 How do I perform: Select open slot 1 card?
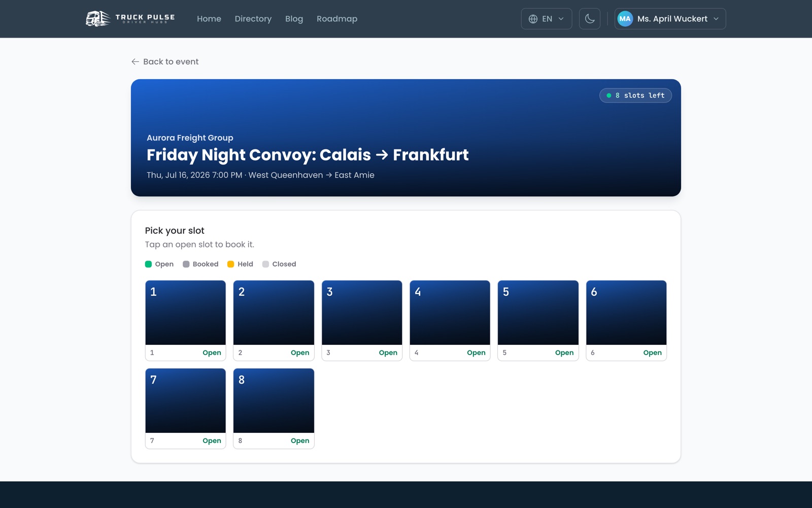pos(186,321)
